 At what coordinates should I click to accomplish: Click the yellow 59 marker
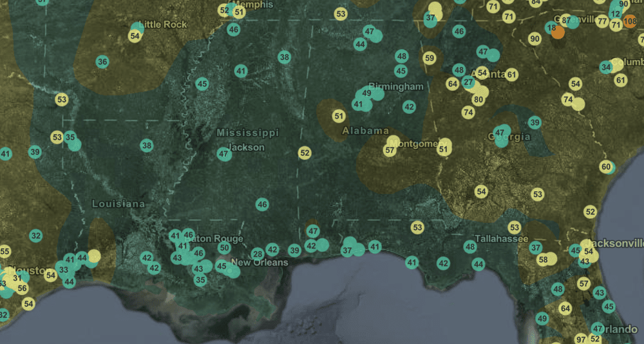429,59
